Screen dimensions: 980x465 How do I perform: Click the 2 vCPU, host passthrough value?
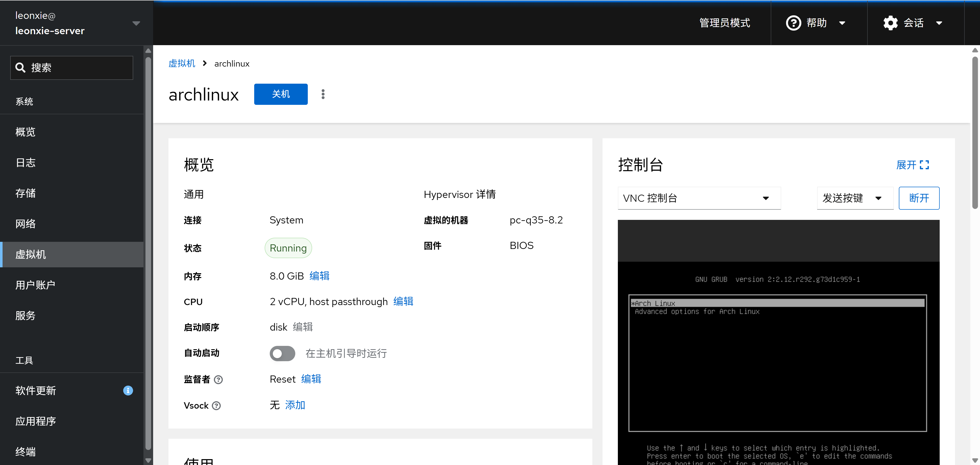329,302
